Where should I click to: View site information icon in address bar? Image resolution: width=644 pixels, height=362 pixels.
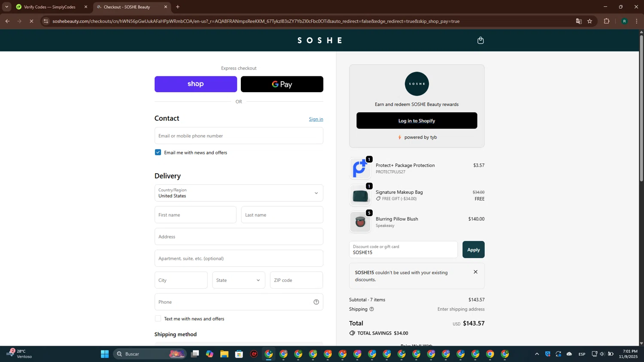click(46, 21)
